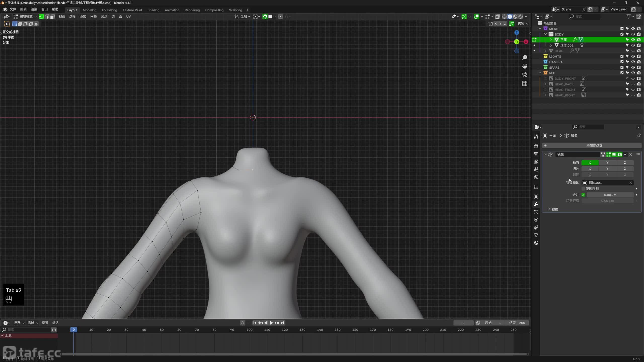Viewport: 644px width, 362px height.
Task: Select face select mode icon
Action: point(52,17)
